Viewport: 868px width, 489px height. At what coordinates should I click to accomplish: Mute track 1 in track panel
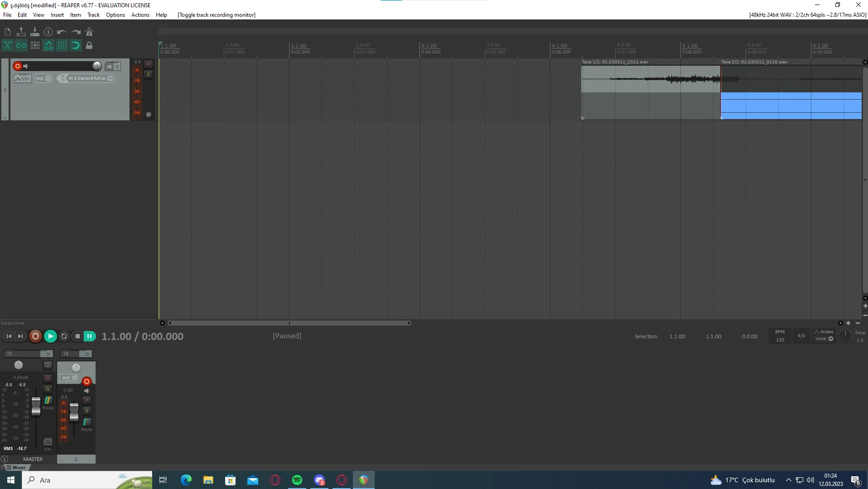pyautogui.click(x=148, y=64)
